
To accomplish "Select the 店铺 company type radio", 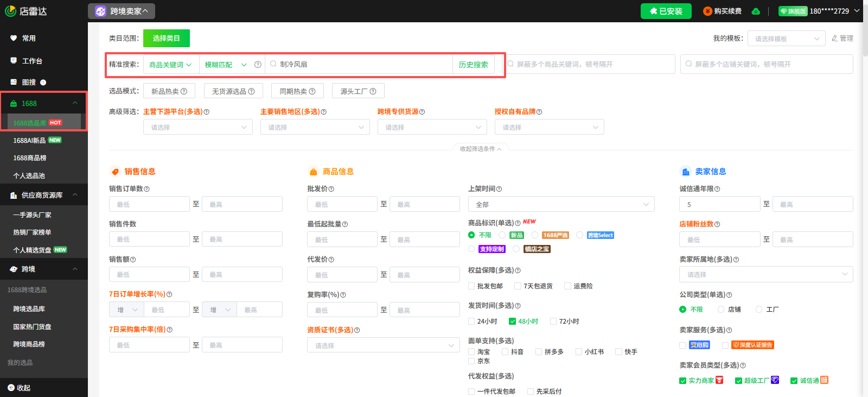I will 721,309.
